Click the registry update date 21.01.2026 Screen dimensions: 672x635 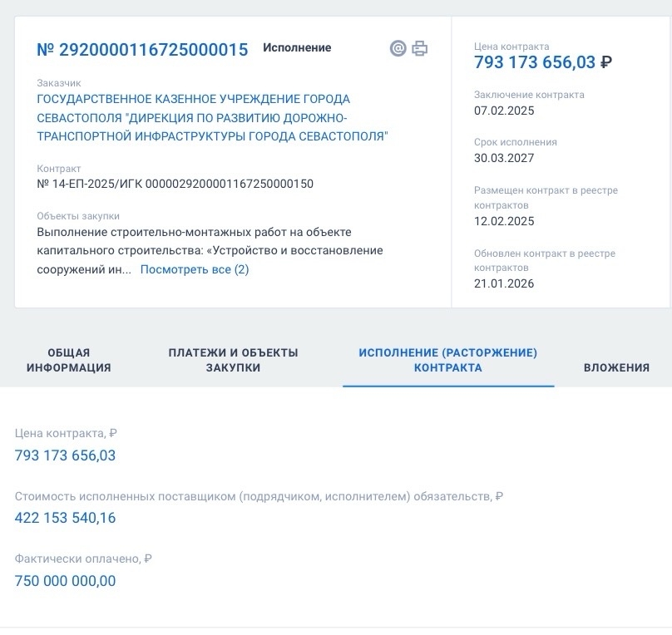[x=504, y=283]
